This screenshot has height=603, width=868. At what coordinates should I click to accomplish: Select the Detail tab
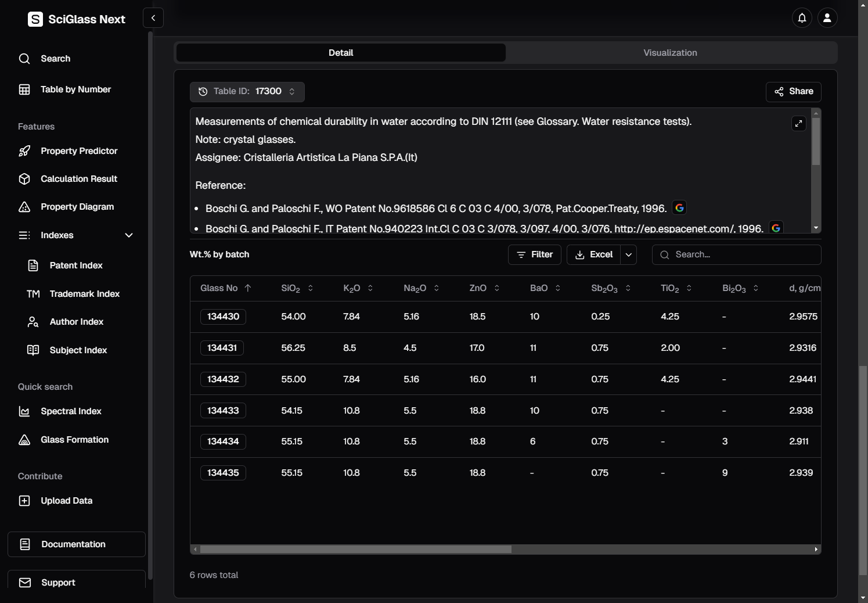(x=341, y=53)
